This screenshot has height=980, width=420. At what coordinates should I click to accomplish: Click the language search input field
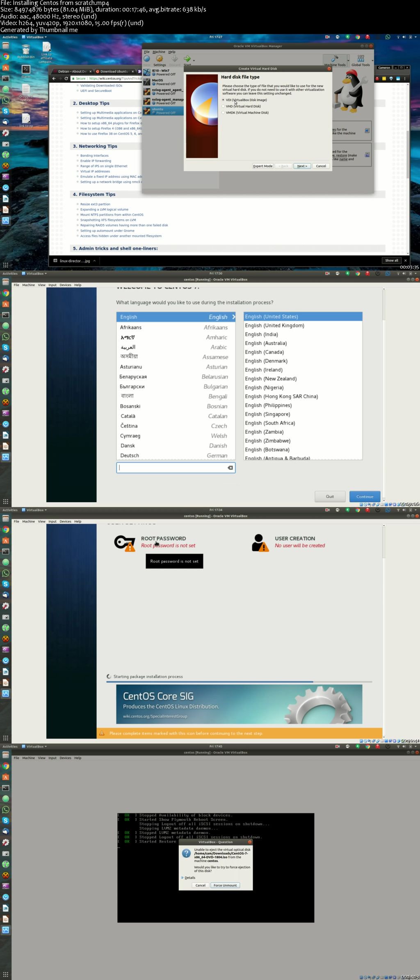coord(176,468)
